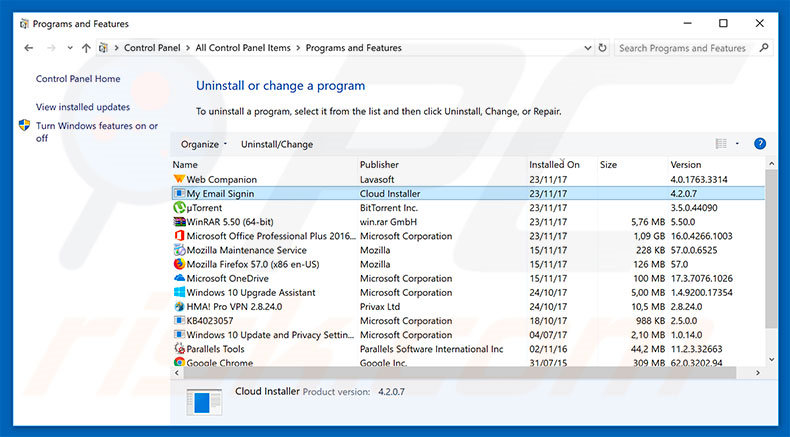Open Control Panel Home link
This screenshot has height=437, width=790.
click(78, 79)
